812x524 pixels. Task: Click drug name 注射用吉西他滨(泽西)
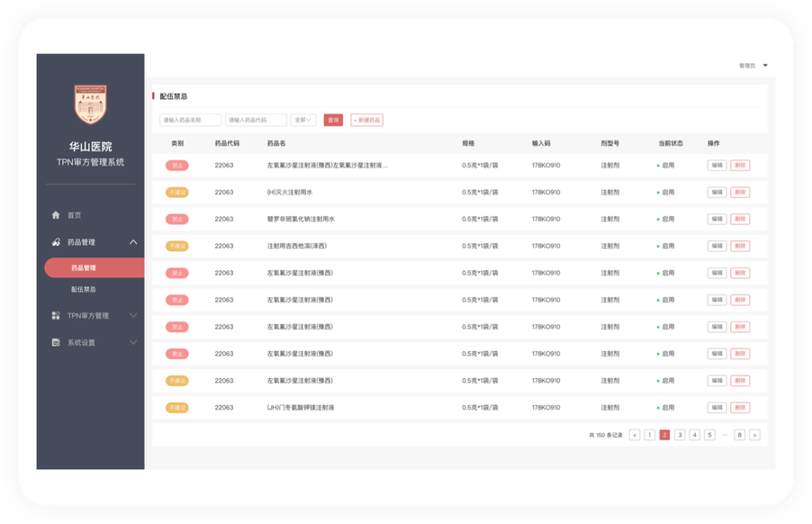tap(297, 246)
